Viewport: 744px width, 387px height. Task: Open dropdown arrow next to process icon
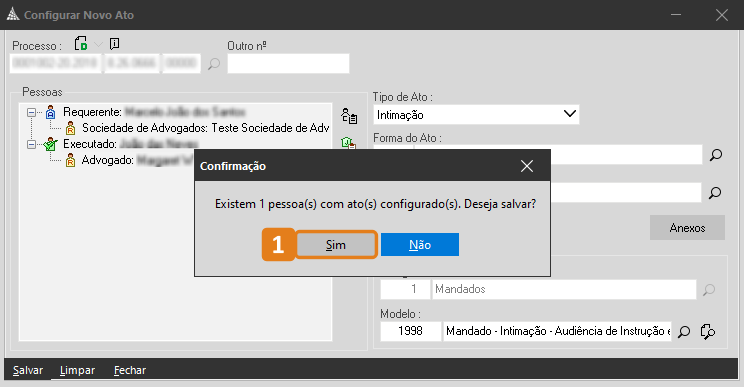[98, 45]
